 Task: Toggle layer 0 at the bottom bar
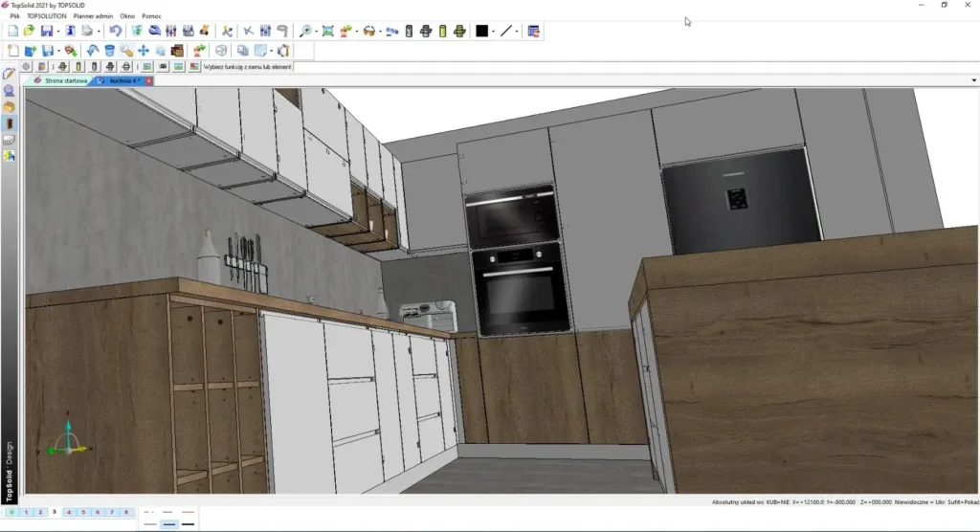point(11,513)
